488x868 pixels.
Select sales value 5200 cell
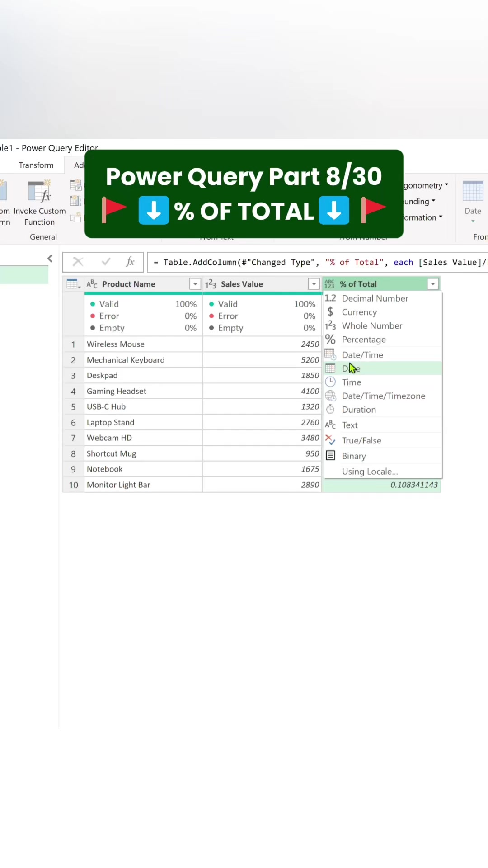tap(262, 360)
